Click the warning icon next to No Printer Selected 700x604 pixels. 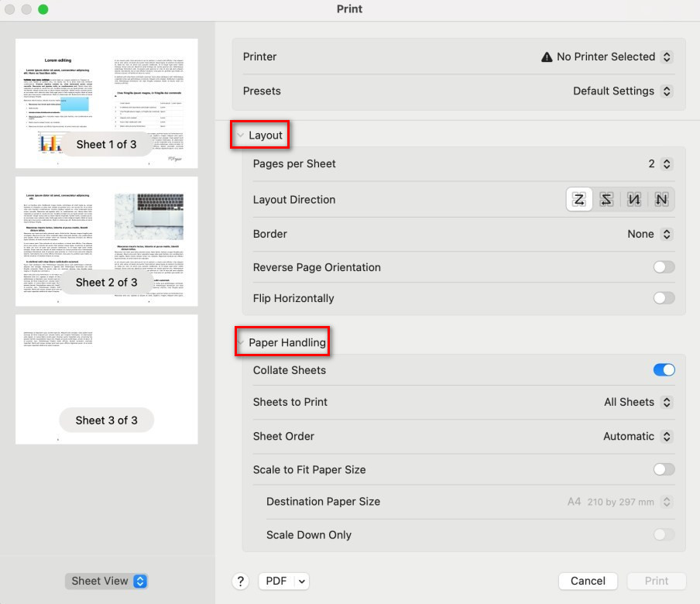(547, 57)
